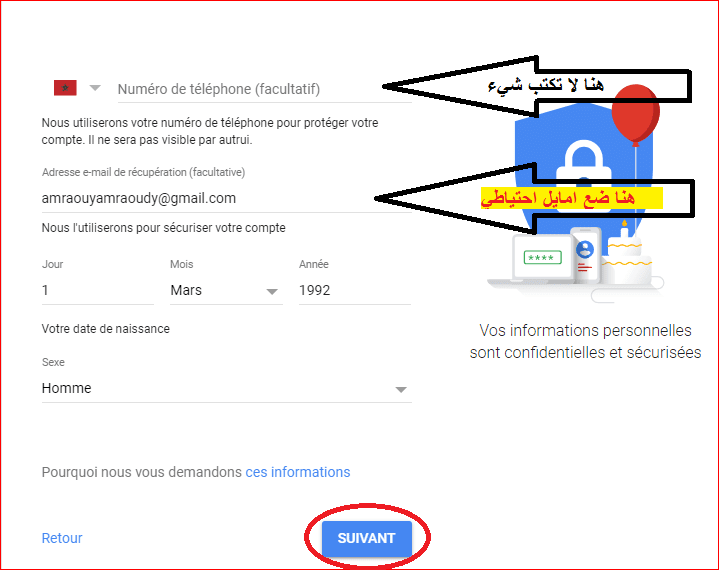This screenshot has height=570, width=719.
Task: Click the red balloon illustration
Action: (636, 113)
